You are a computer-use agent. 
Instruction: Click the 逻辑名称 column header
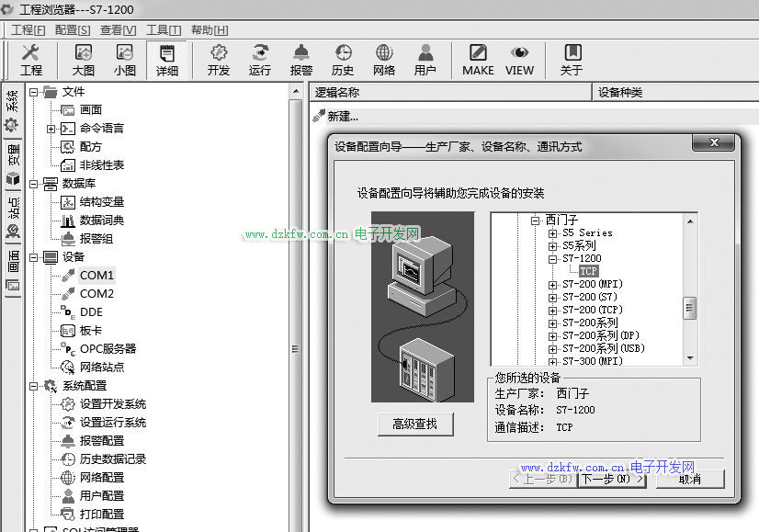[x=450, y=93]
